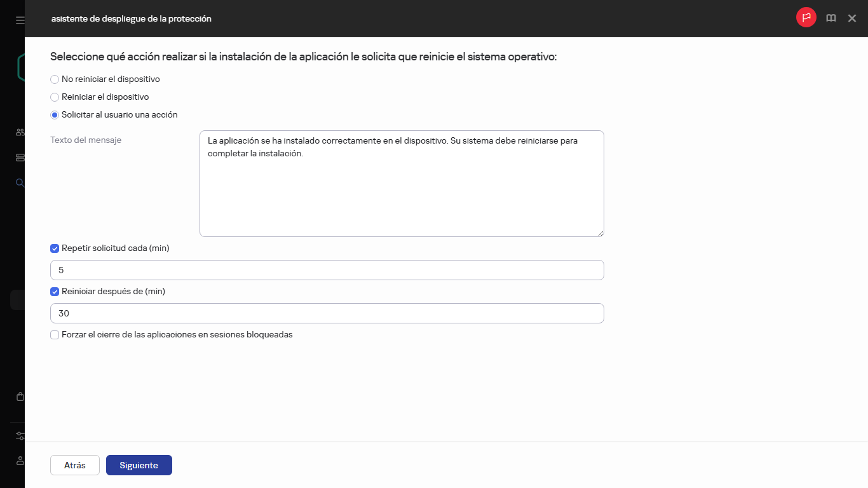Viewport: 868px width, 488px height.
Task: Uncheck 'Repetir solicitud cada (min)'
Action: click(x=55, y=248)
